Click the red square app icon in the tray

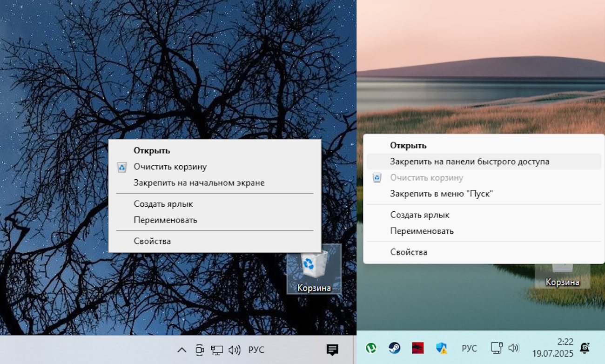pyautogui.click(x=417, y=348)
